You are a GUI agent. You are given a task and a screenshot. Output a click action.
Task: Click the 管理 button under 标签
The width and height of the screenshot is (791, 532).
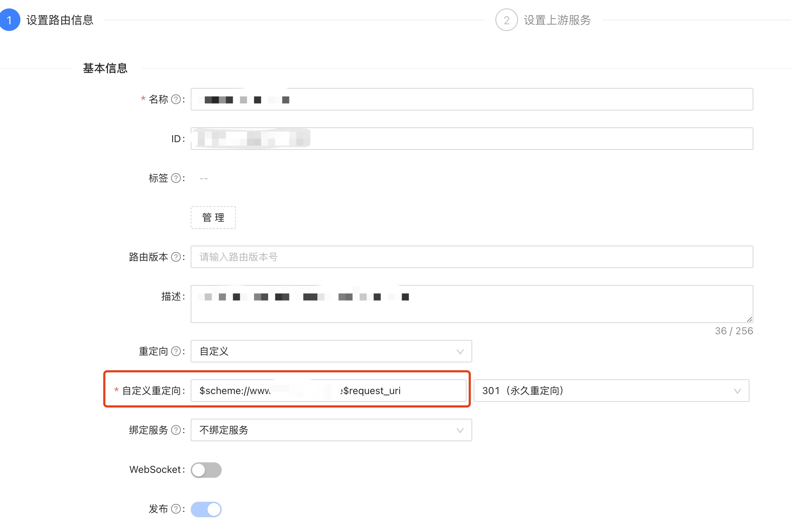[213, 217]
